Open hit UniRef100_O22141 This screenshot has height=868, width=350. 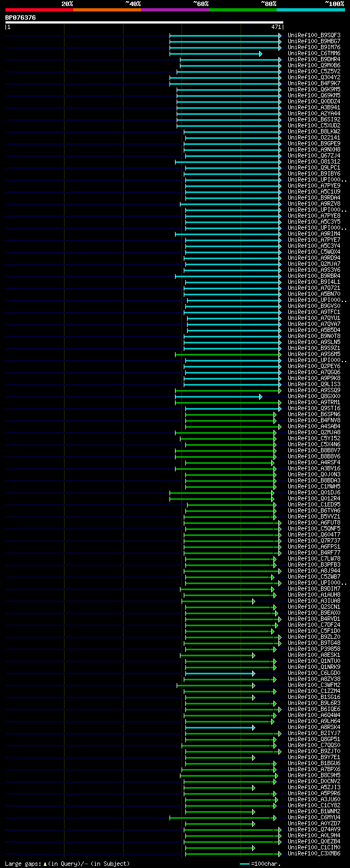[x=314, y=138]
